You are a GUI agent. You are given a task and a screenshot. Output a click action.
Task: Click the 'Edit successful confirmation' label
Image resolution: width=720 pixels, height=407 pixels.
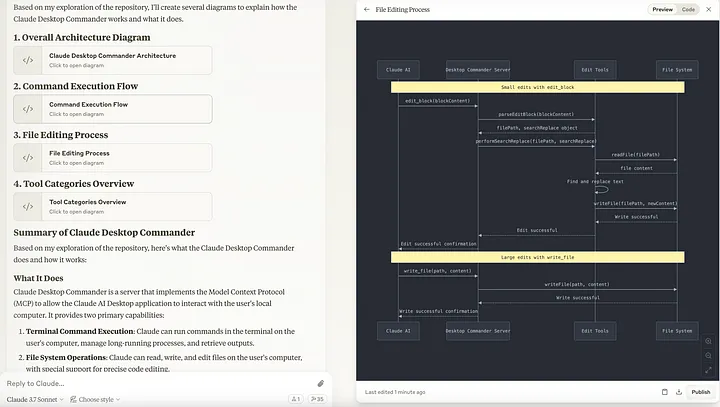tap(439, 244)
